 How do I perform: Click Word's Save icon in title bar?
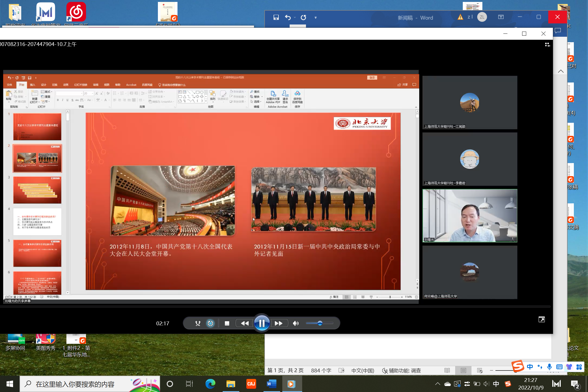point(276,17)
